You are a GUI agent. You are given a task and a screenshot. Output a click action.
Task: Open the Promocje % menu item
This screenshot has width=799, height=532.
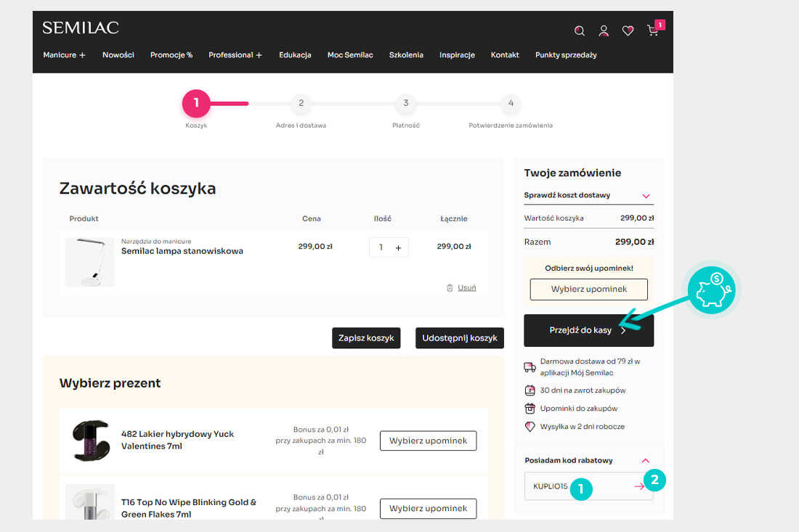(x=171, y=55)
